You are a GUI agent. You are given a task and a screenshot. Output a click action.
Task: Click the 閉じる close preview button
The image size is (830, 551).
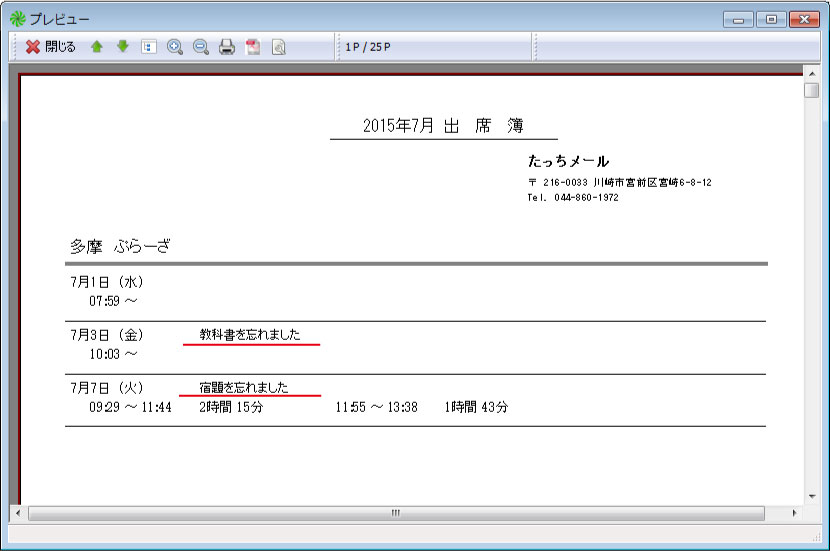[x=50, y=47]
